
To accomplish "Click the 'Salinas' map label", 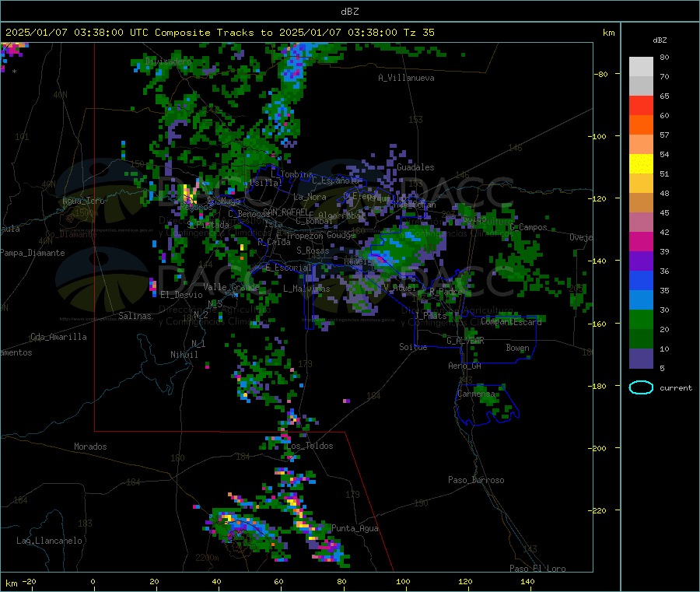I will [x=135, y=316].
